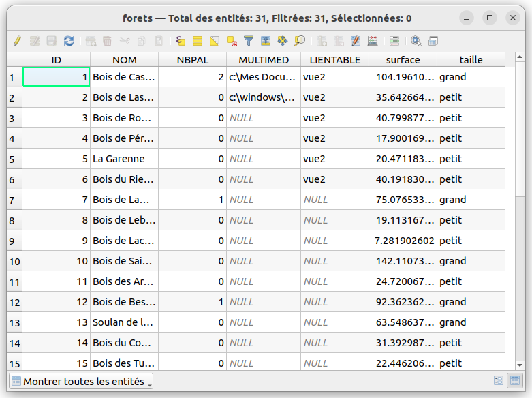Image resolution: width=532 pixels, height=398 pixels.
Task: Click the delete selected features trash icon
Action: coord(107,42)
